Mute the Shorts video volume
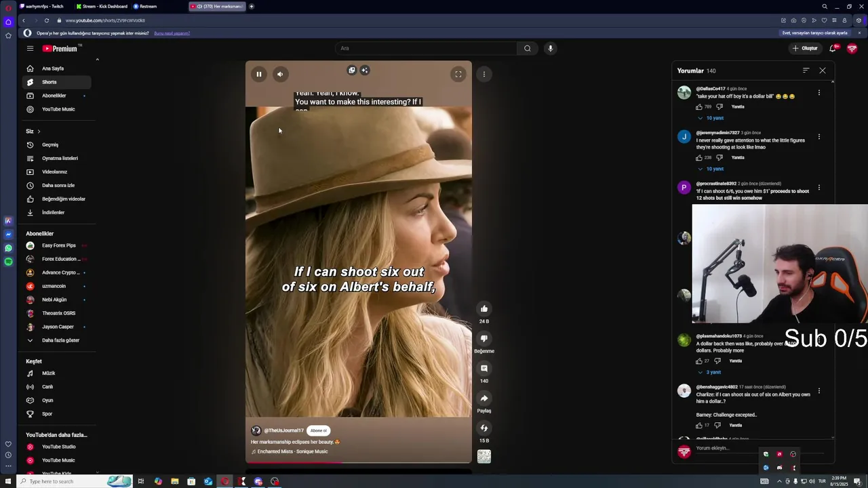868x488 pixels. coord(280,74)
